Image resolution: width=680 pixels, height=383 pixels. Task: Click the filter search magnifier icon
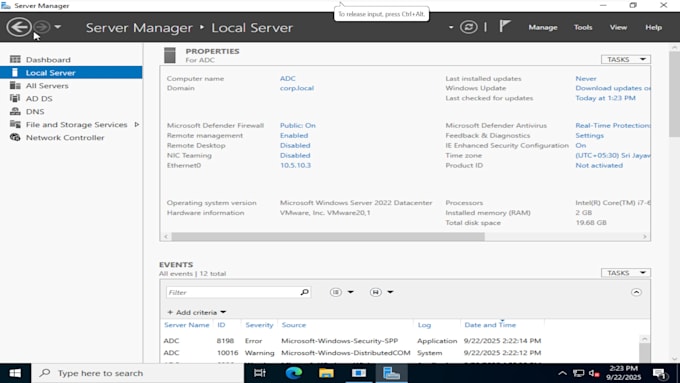pyautogui.click(x=304, y=292)
